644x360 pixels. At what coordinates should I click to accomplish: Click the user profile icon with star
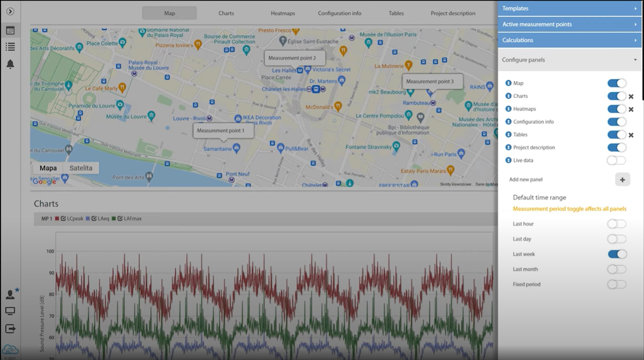pyautogui.click(x=10, y=295)
